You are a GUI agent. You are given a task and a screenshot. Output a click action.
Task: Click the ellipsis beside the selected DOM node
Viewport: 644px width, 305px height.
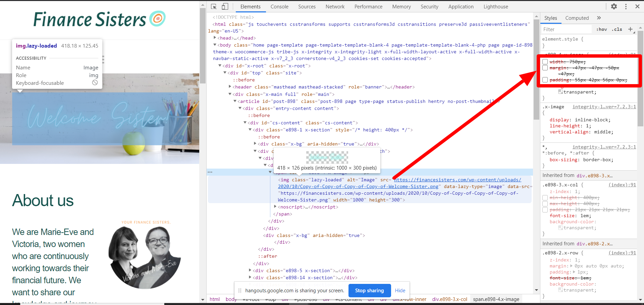pyautogui.click(x=210, y=172)
